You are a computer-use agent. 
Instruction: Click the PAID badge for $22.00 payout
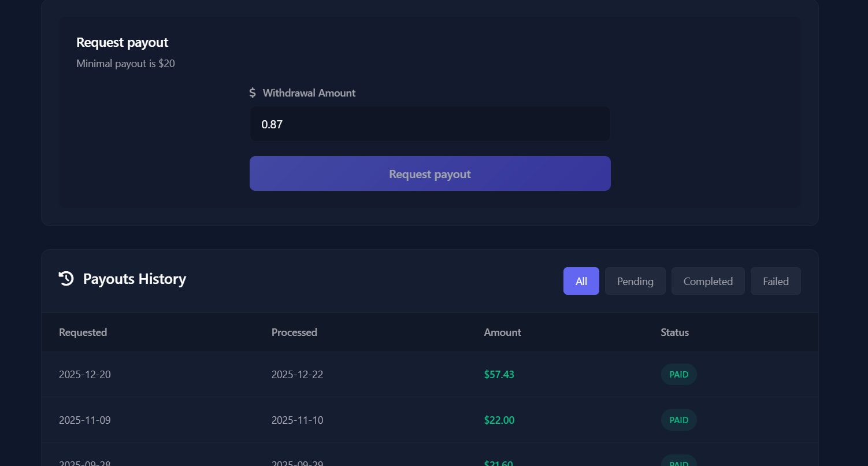point(678,420)
